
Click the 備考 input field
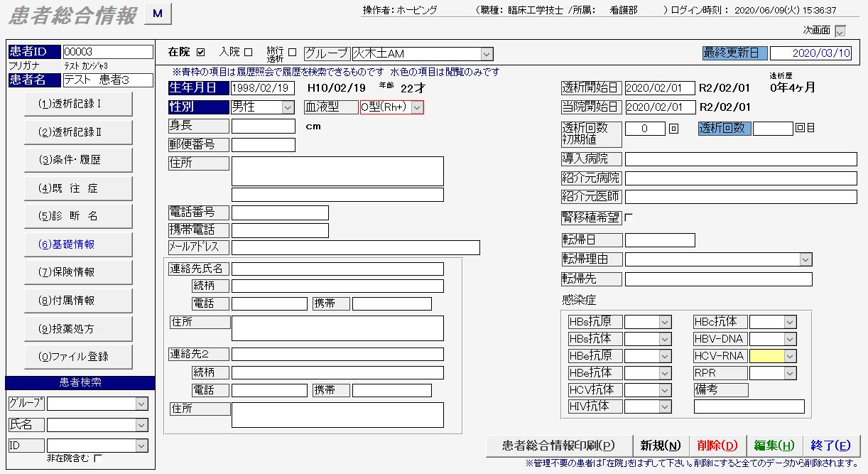point(749,406)
